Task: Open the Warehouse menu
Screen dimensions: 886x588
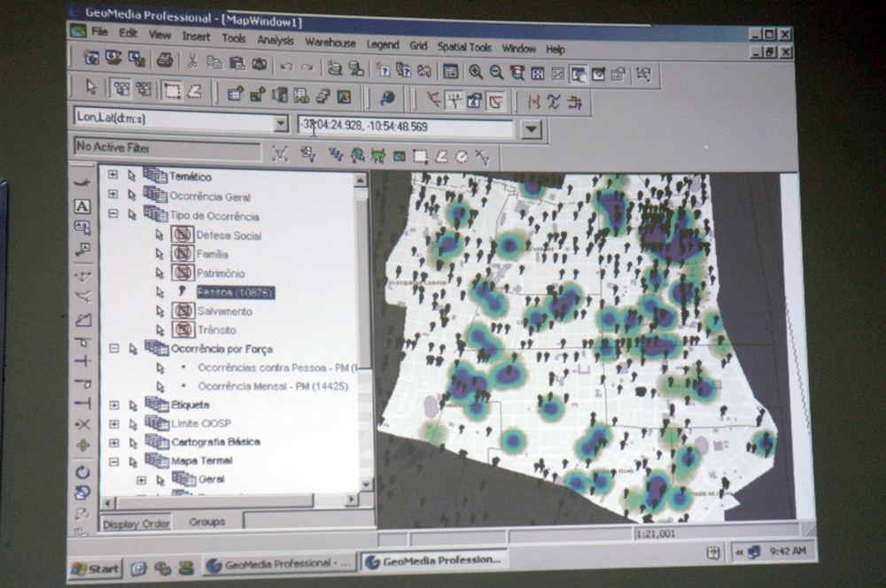Action: click(330, 43)
